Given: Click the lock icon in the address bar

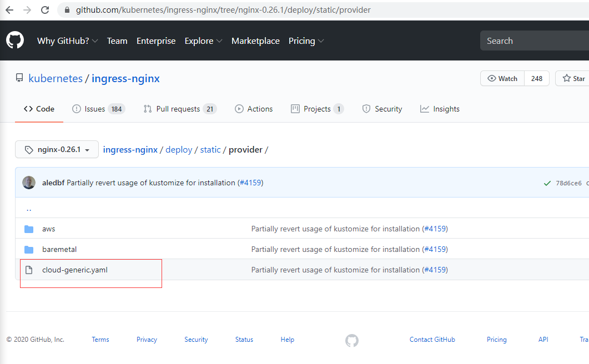Looking at the screenshot, I should [x=67, y=10].
